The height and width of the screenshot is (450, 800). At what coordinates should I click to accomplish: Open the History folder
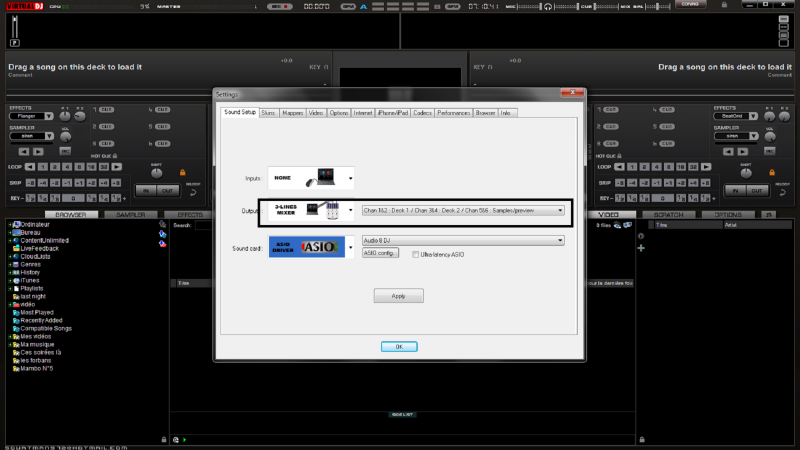[30, 272]
